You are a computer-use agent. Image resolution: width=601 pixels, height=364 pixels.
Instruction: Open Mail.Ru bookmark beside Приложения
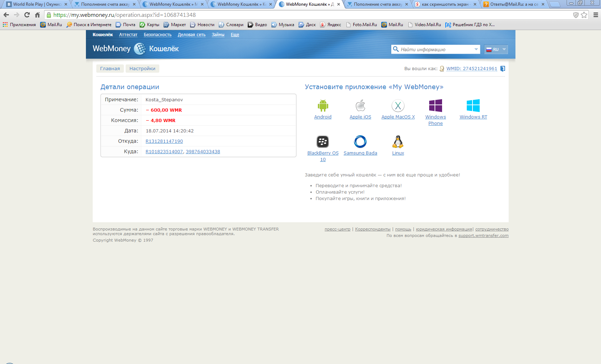coord(51,25)
